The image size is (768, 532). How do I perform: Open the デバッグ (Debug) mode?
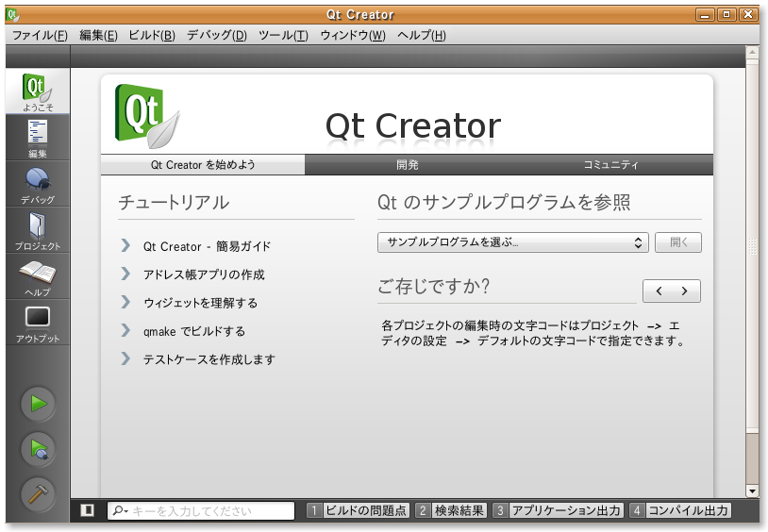tap(37, 183)
